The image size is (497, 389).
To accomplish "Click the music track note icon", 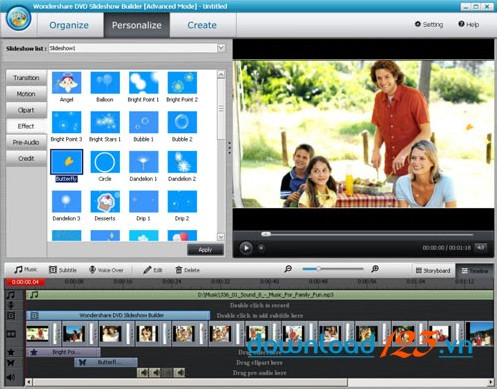I will (x=11, y=295).
